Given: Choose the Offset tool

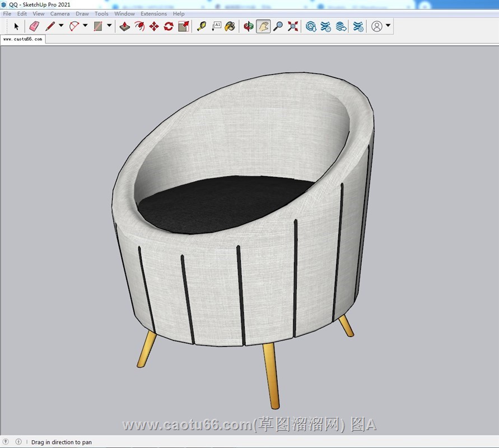Looking at the screenshot, I should click(139, 26).
